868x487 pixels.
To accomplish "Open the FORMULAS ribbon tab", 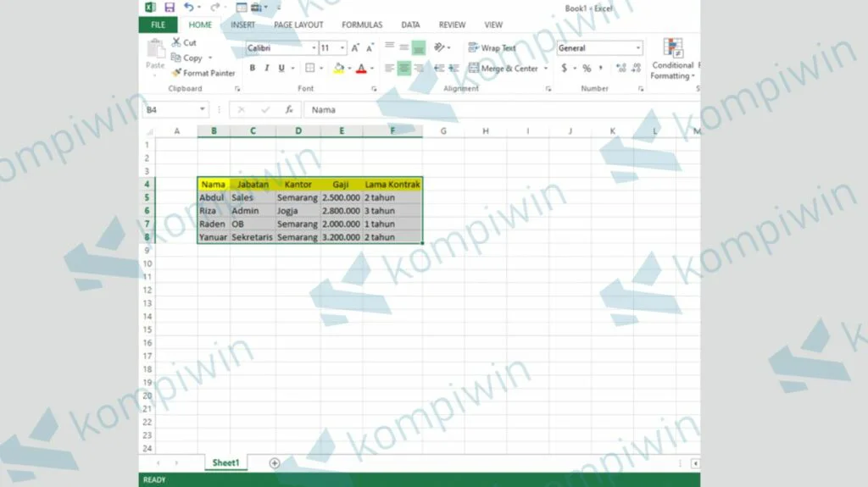I will 362,25.
